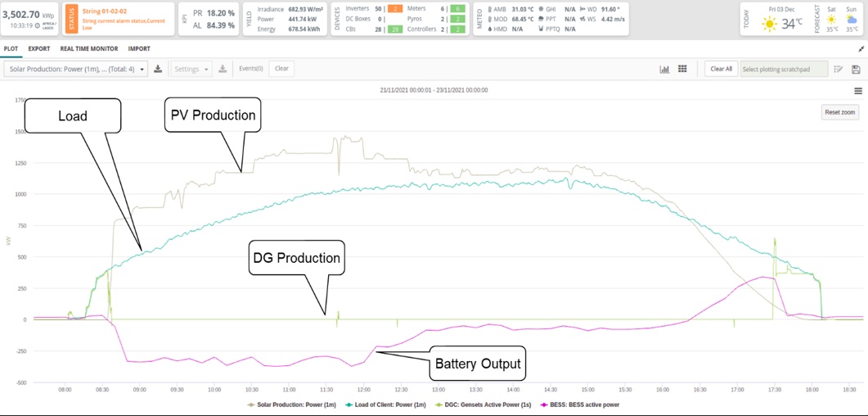Viewport: 868px width, 416px height.
Task: Click the 91.60 ° wind direction value
Action: pyautogui.click(x=612, y=9)
